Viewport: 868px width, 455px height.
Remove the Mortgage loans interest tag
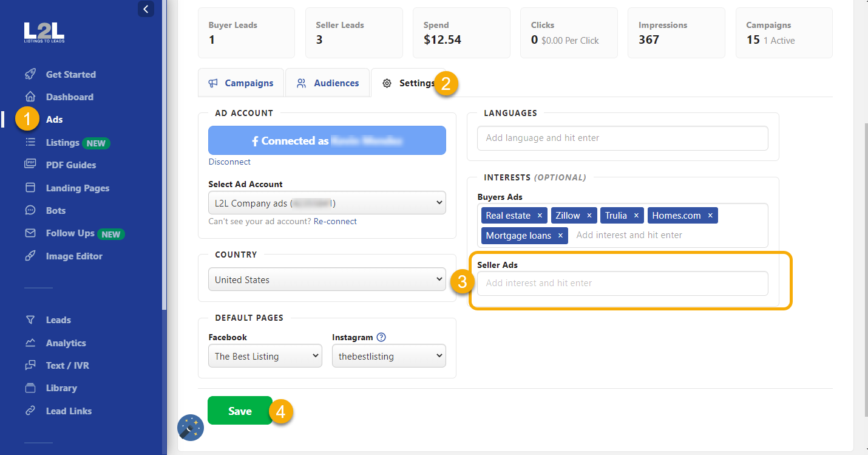click(x=560, y=236)
